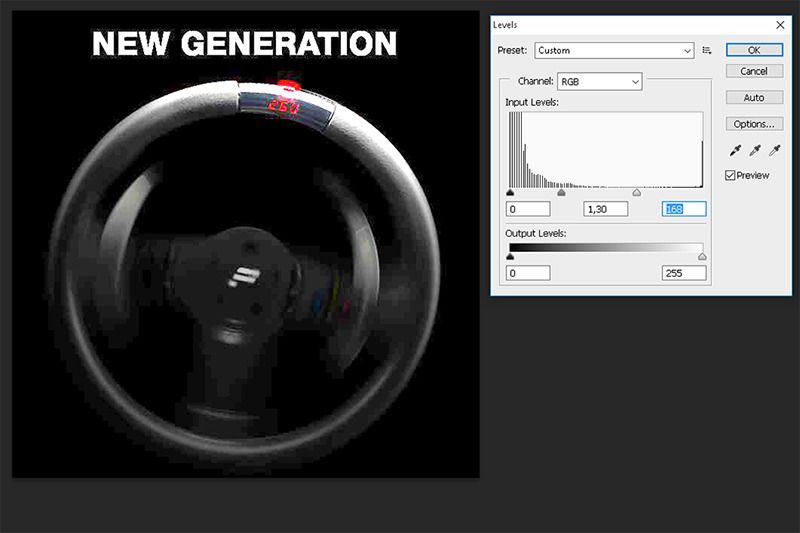This screenshot has width=800, height=533.
Task: Select the white point eyedropper
Action: point(774,151)
